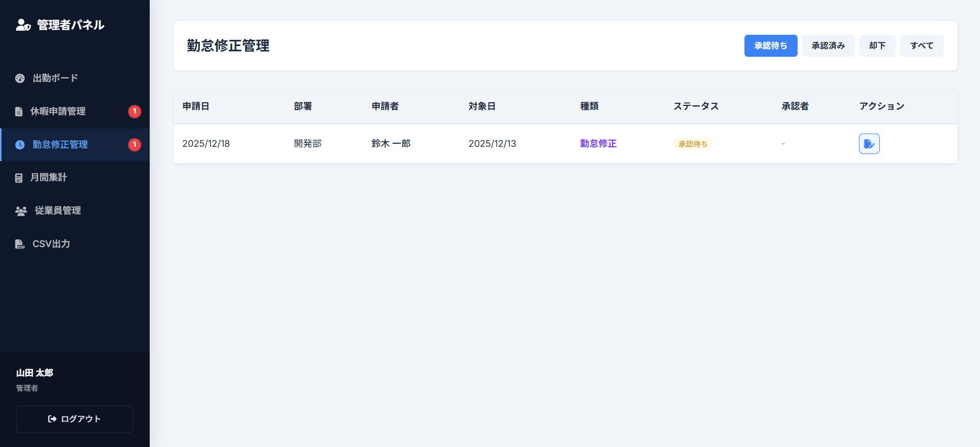Click the leave request document icon
Image resolution: width=980 pixels, height=447 pixels.
19,111
